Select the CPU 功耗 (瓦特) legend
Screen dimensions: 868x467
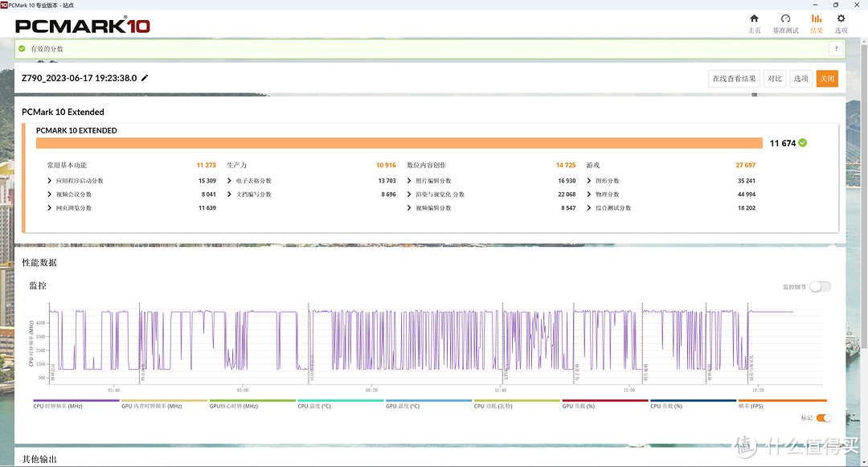pos(517,404)
